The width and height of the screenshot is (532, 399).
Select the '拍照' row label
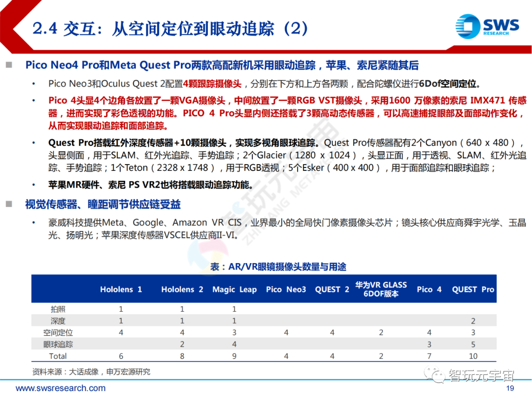pyautogui.click(x=58, y=309)
